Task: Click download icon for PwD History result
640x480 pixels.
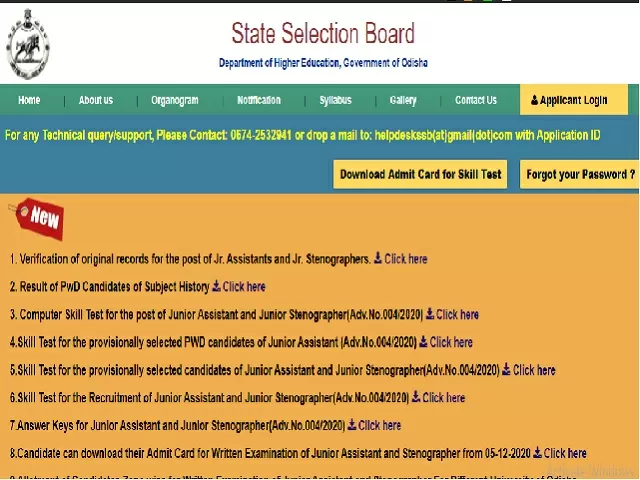Action: pyautogui.click(x=216, y=286)
